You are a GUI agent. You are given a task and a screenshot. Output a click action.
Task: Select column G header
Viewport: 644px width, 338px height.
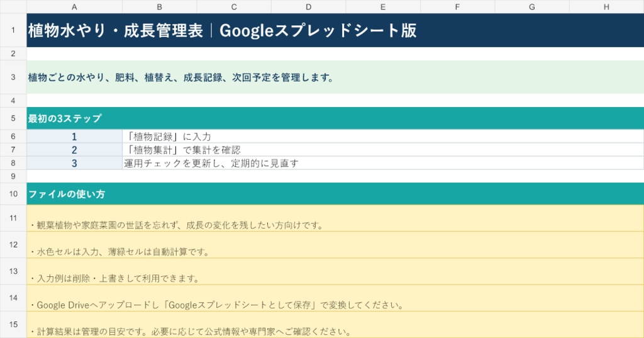(532, 6)
